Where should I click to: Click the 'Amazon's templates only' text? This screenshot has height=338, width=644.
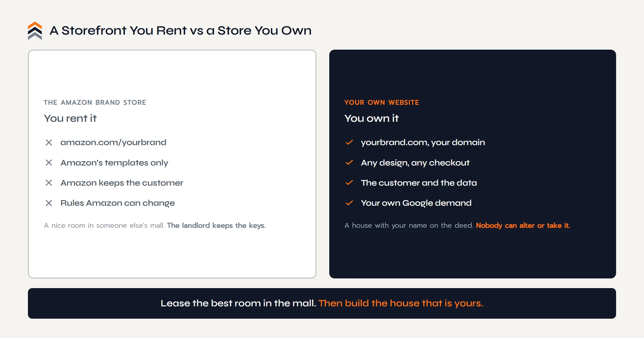point(114,163)
